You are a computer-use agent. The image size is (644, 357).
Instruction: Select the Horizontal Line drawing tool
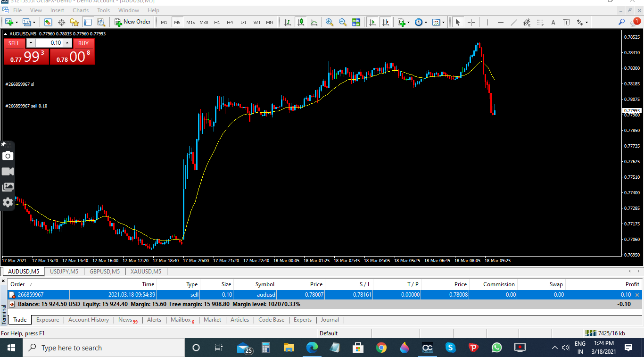point(501,22)
